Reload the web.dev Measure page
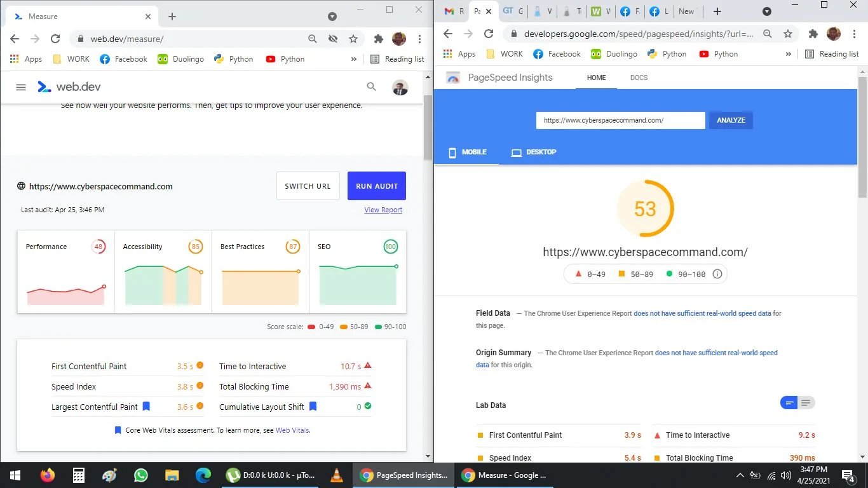868x488 pixels. (x=55, y=39)
